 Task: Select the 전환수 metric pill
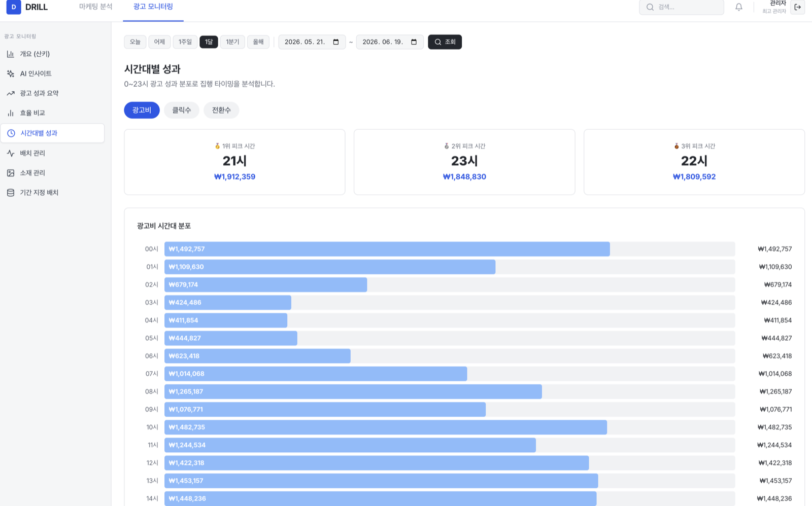221,110
